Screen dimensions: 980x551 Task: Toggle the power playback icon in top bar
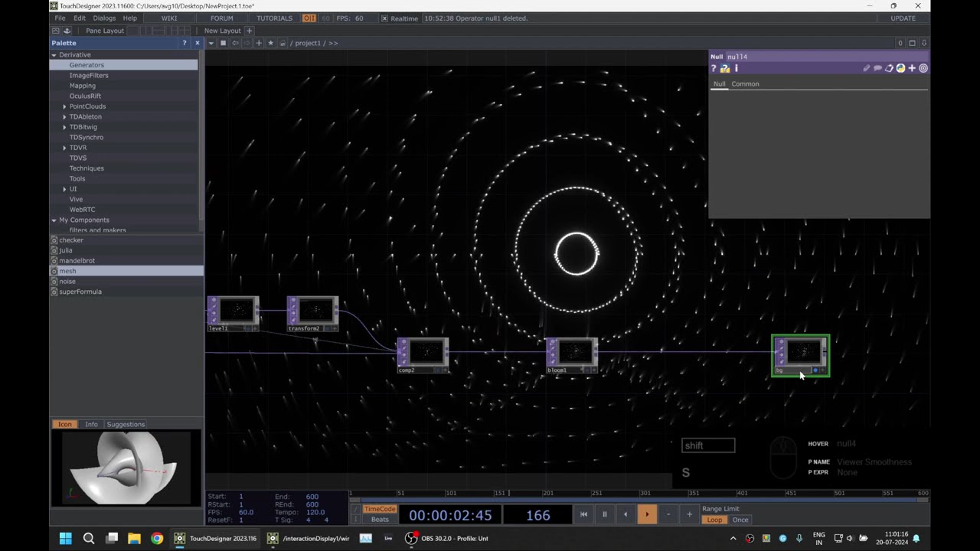click(x=309, y=18)
